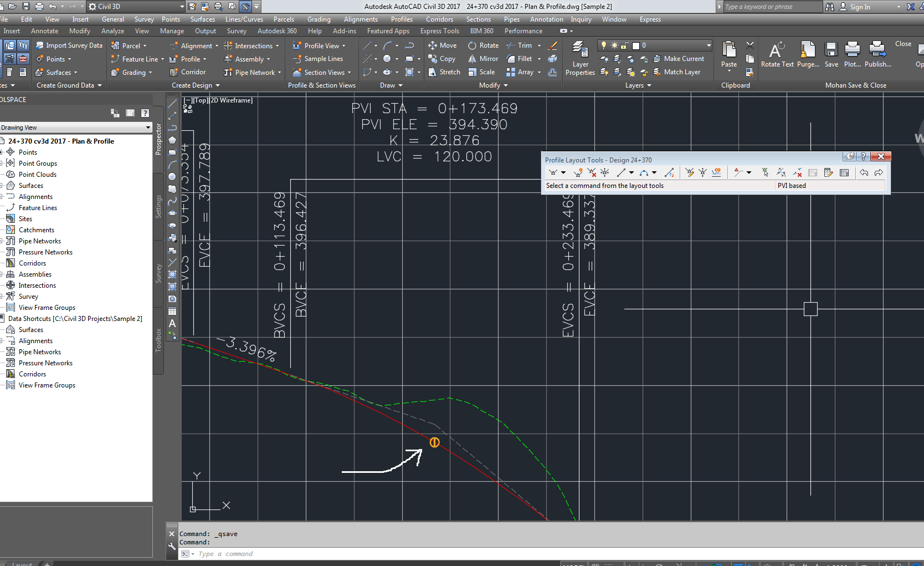Expand the Civil 3D workspace dropdown
The width and height of the screenshot is (924, 566).
pos(182,7)
